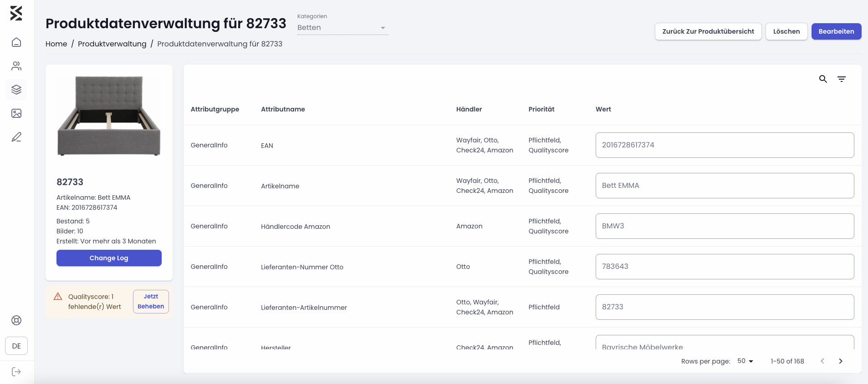Open the table filter icon

coord(842,79)
